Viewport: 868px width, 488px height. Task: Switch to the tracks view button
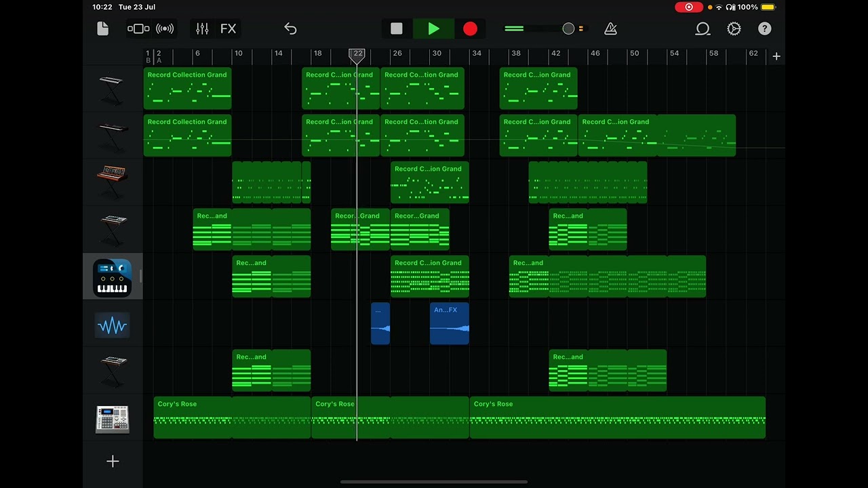(x=138, y=28)
